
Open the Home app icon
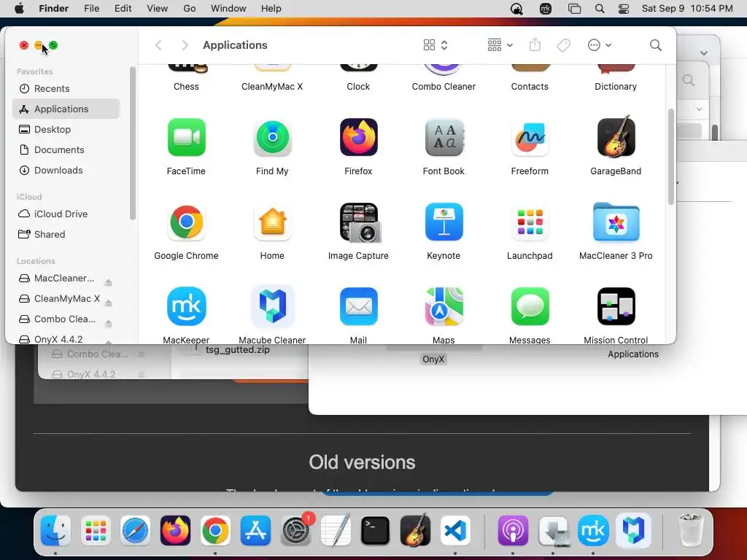pyautogui.click(x=272, y=222)
